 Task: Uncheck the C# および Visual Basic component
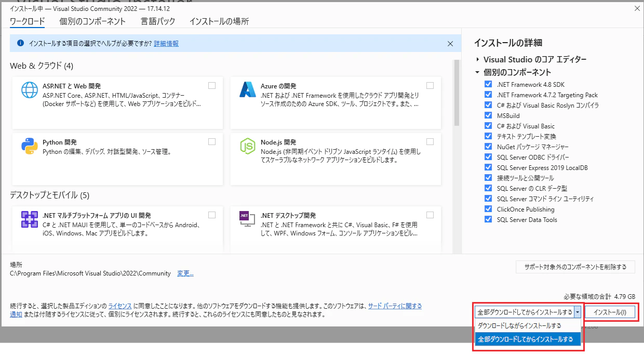click(488, 126)
